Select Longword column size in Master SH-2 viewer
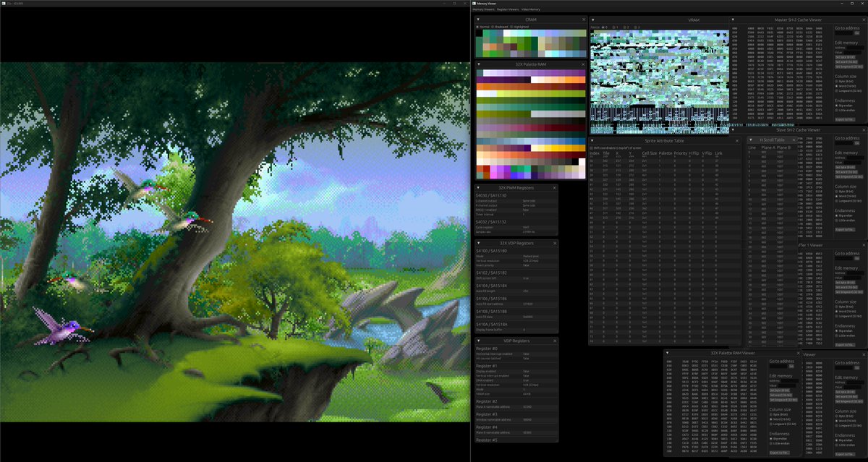The height and width of the screenshot is (462, 868). coord(848,90)
